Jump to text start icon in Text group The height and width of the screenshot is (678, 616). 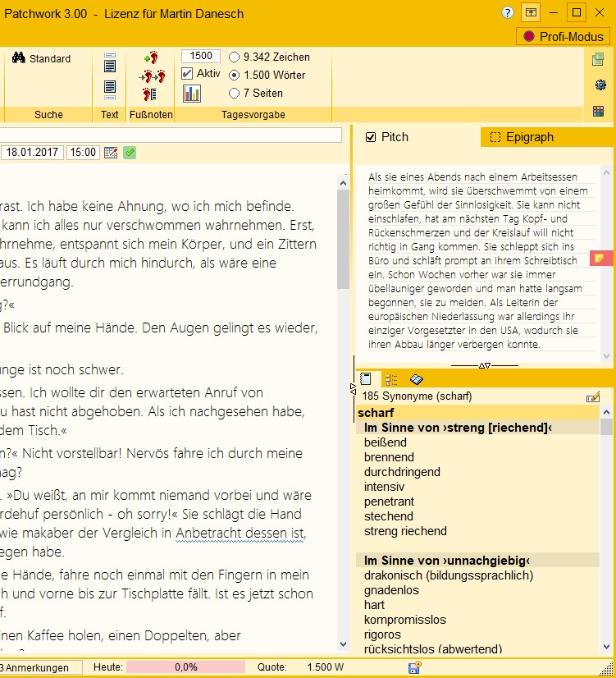(x=110, y=62)
